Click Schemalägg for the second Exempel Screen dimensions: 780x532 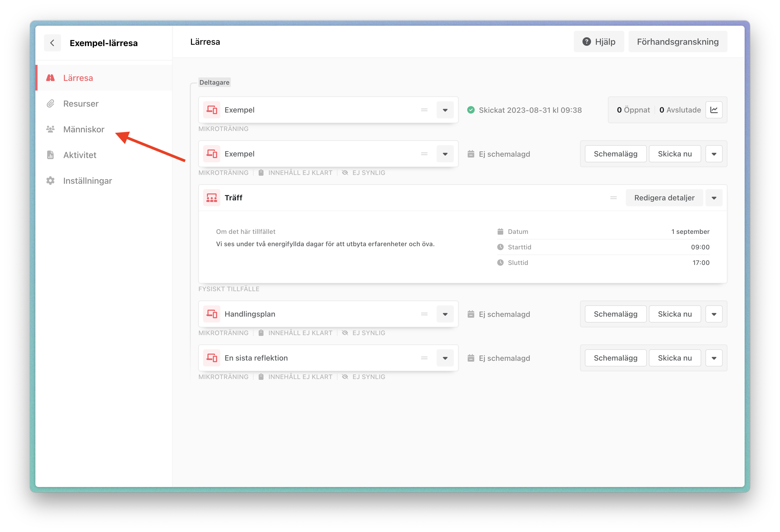pos(615,154)
